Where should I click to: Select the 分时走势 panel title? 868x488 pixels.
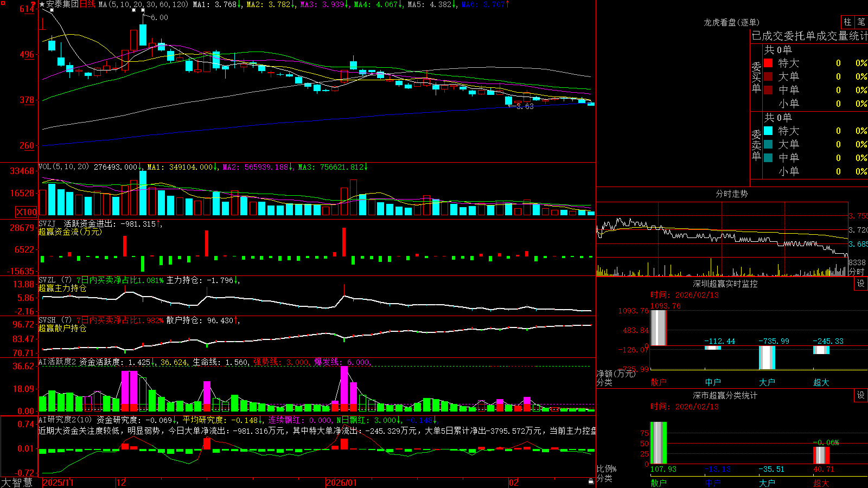coord(731,194)
